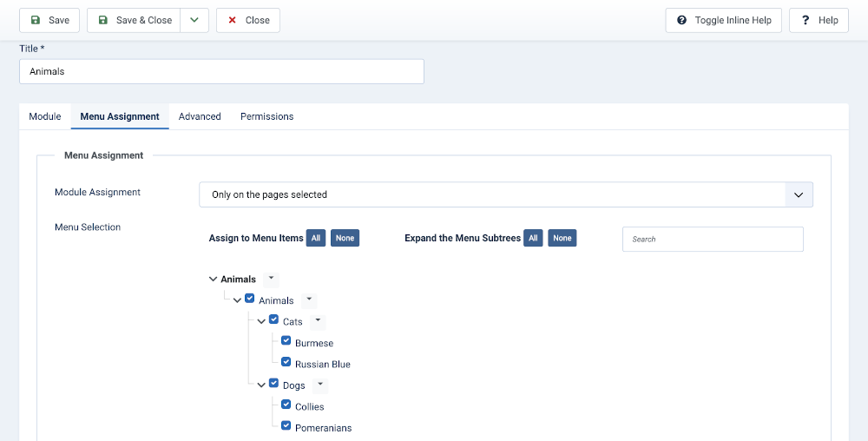Open the caret menu next to Dogs

(320, 385)
